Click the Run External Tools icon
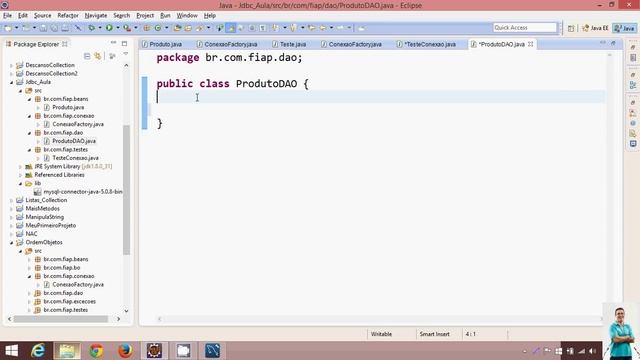Viewport: 640px width, 360px height. [127, 28]
